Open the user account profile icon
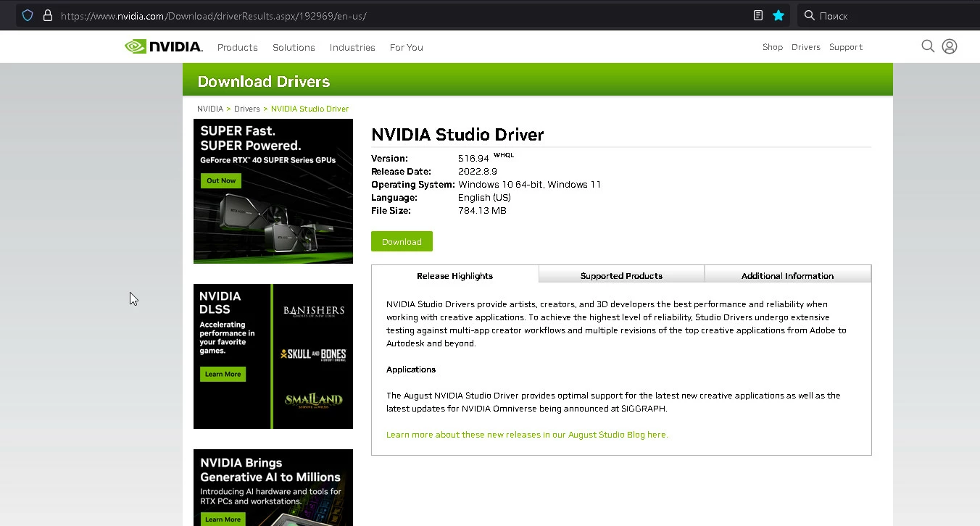The image size is (980, 526). pos(950,46)
